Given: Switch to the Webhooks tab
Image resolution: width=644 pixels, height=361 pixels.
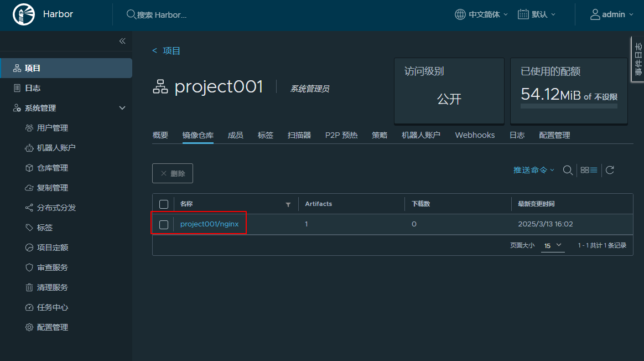Looking at the screenshot, I should coord(475,135).
